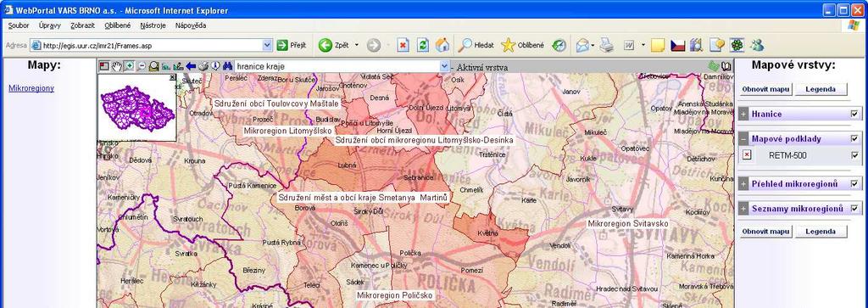Click the lower Legenda button
Screen dimensions: 868x308
click(x=821, y=232)
